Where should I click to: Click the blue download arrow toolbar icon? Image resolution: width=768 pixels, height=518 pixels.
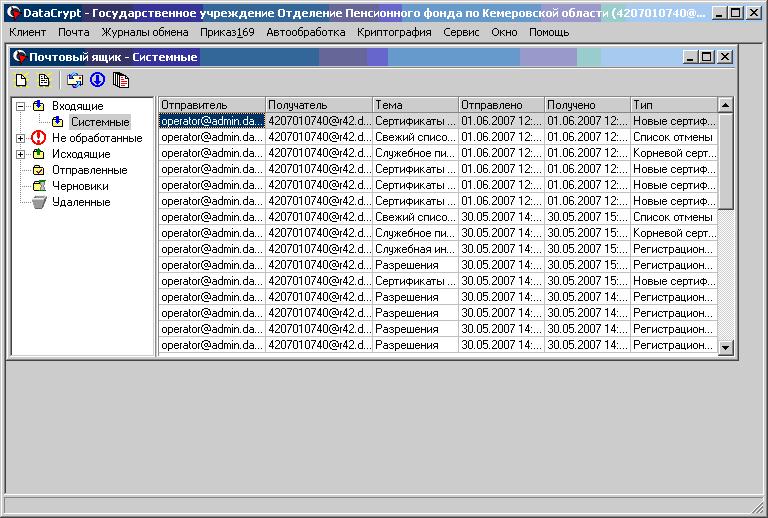(97, 80)
